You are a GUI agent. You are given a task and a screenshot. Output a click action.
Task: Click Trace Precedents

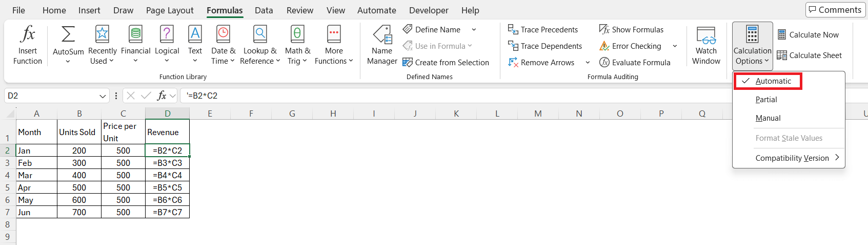point(543,30)
